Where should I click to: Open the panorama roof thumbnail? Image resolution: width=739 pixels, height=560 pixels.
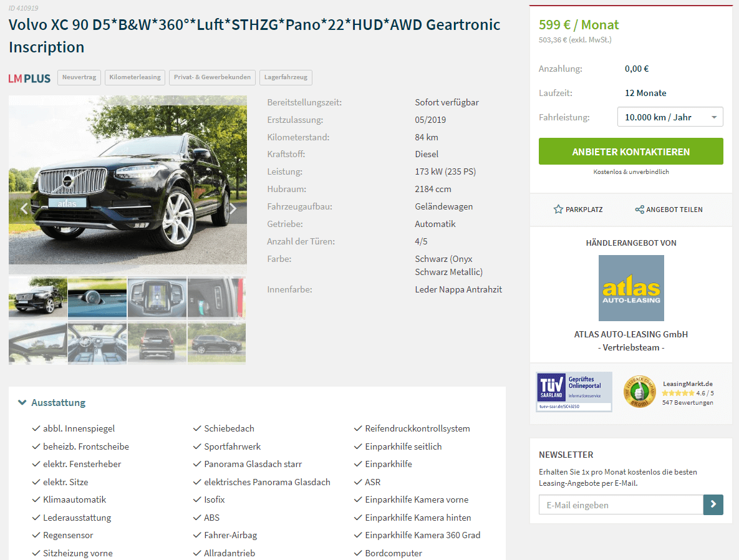pyautogui.click(x=37, y=344)
